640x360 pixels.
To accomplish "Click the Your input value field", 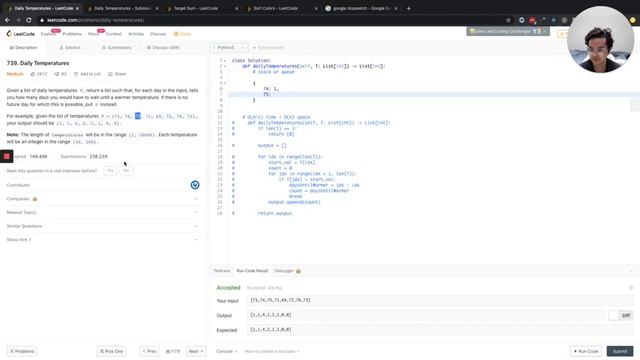I will pyautogui.click(x=440, y=300).
